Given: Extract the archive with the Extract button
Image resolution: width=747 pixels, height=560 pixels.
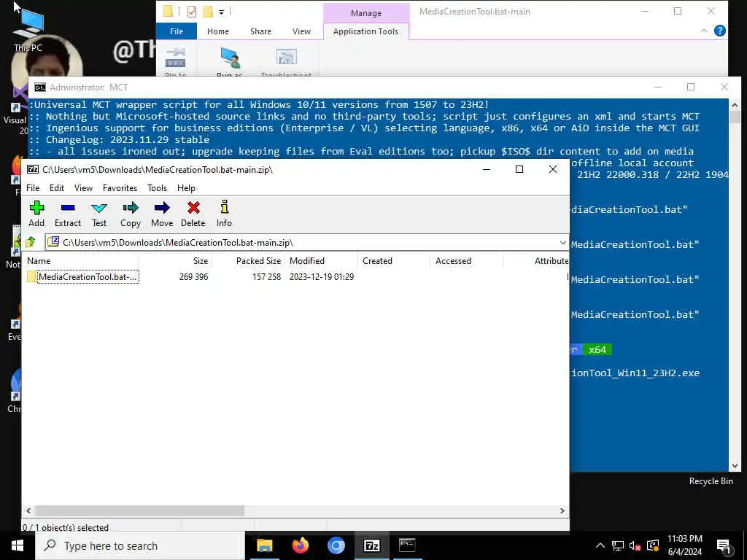Looking at the screenshot, I should coord(68,214).
